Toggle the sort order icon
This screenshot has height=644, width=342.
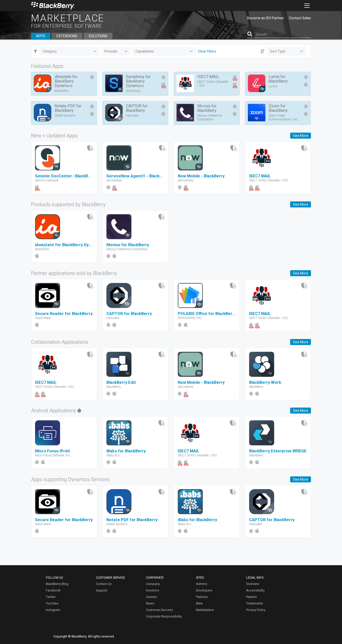(x=262, y=51)
